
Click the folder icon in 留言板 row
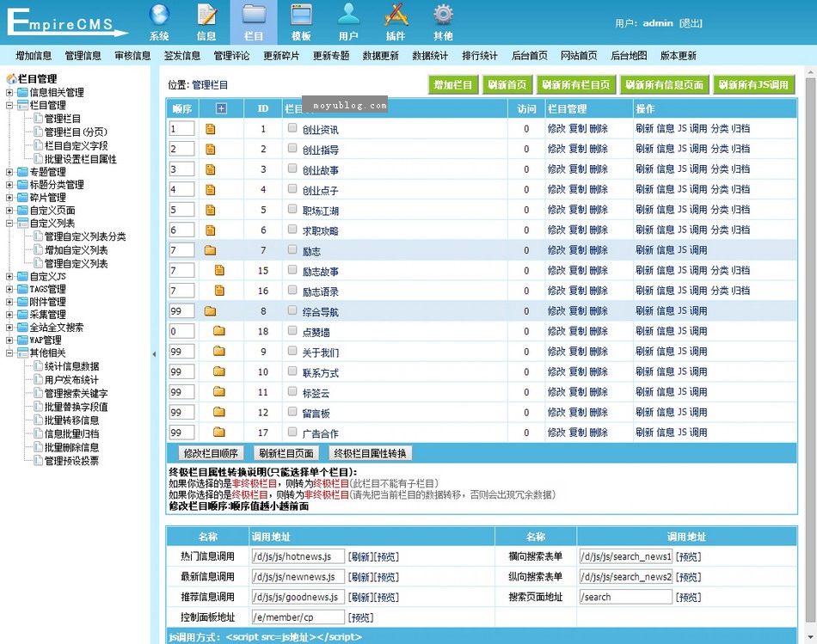[x=219, y=412]
